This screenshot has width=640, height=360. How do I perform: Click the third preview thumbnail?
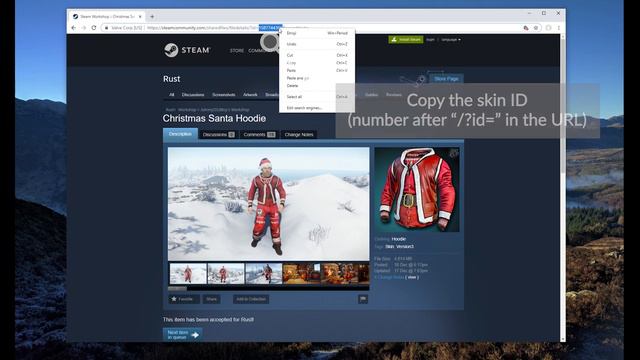[264, 273]
